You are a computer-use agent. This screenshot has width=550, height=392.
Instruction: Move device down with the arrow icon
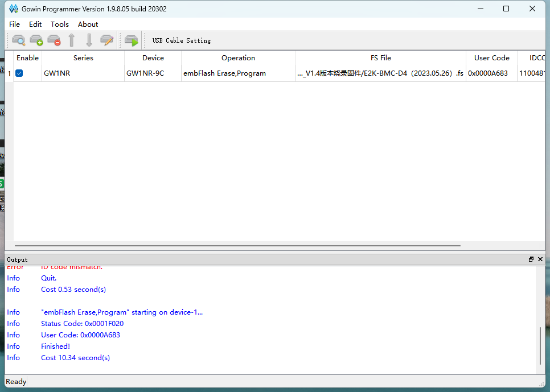point(89,40)
